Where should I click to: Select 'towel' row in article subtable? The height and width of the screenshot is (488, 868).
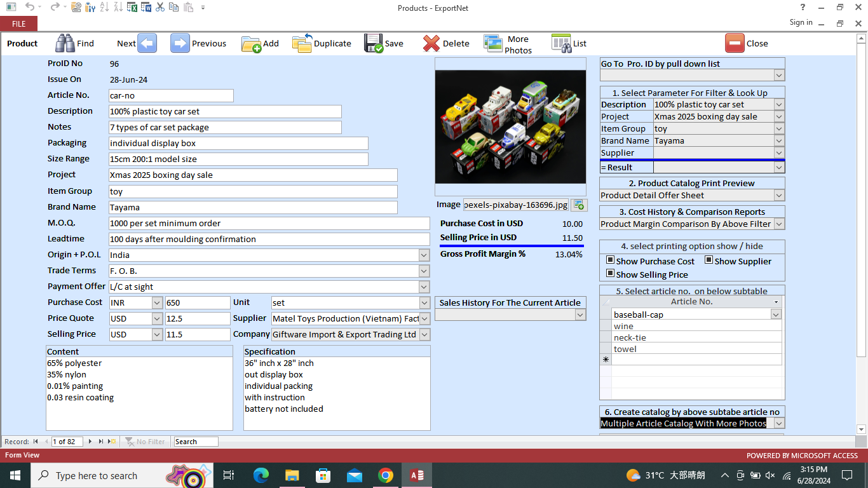696,349
